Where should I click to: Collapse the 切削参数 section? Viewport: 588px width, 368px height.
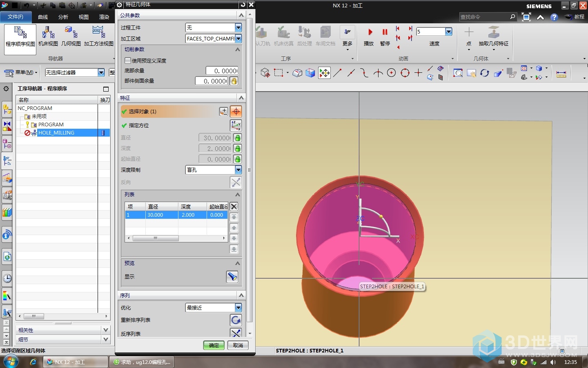click(237, 49)
